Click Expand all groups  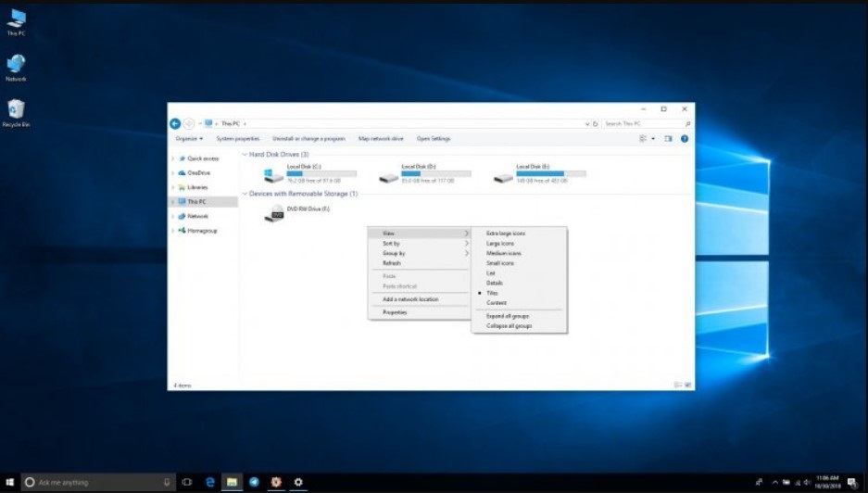507,316
